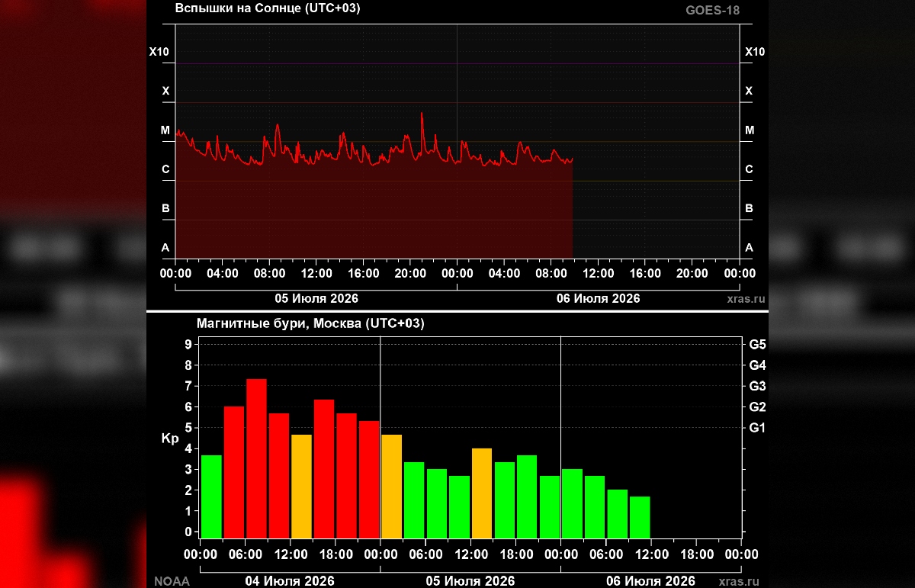
Task: Select the A class label on the left flare axis
Action: click(165, 247)
